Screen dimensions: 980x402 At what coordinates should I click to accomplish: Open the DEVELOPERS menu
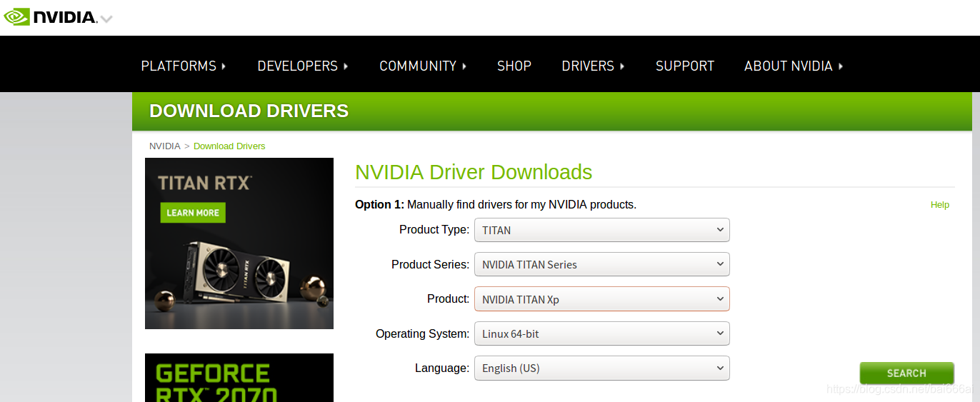click(x=303, y=66)
